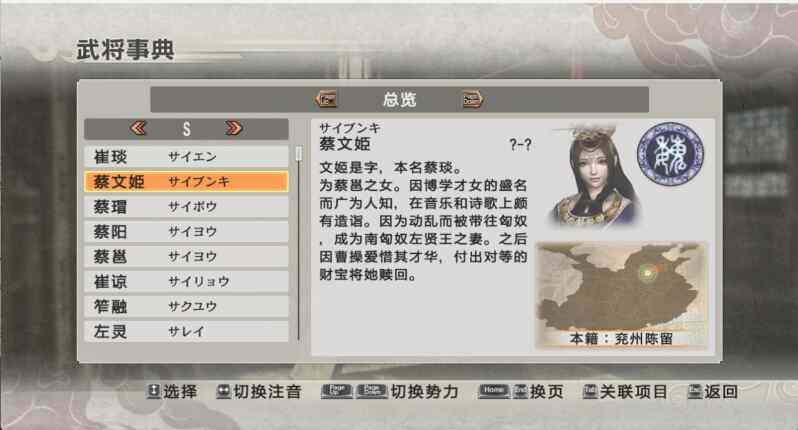Go to next letter after S
The height and width of the screenshot is (430, 798).
(234, 128)
